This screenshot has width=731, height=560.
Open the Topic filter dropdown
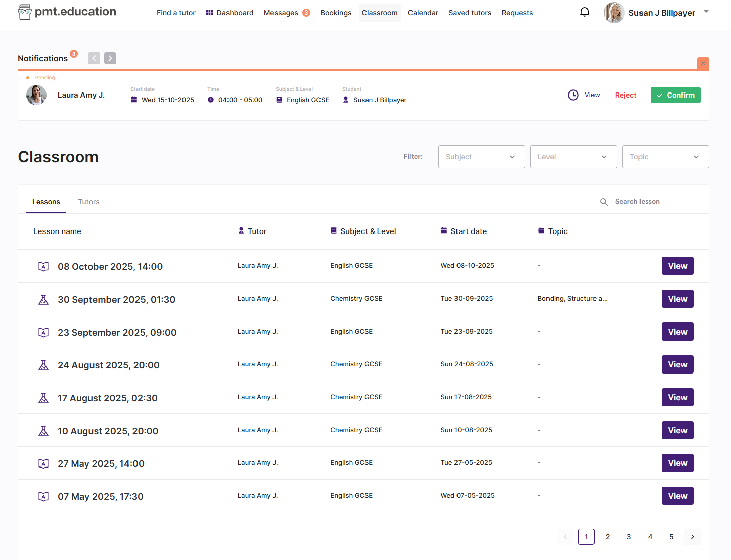coord(665,157)
